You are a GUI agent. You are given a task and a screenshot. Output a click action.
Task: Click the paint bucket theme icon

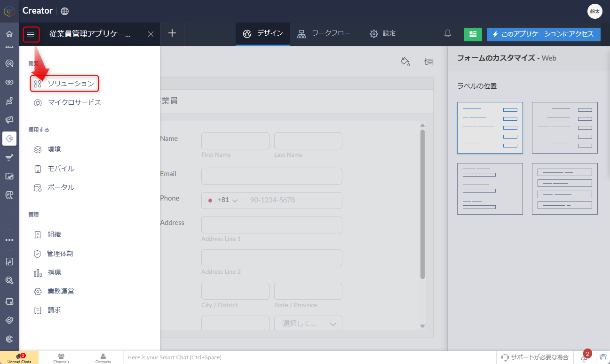pyautogui.click(x=405, y=62)
